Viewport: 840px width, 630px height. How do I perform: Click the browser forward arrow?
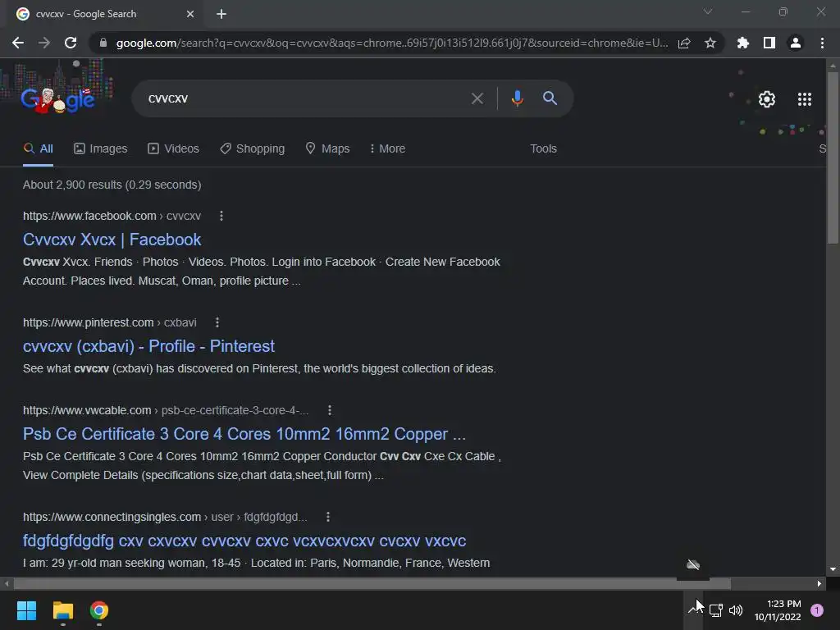pos(44,43)
